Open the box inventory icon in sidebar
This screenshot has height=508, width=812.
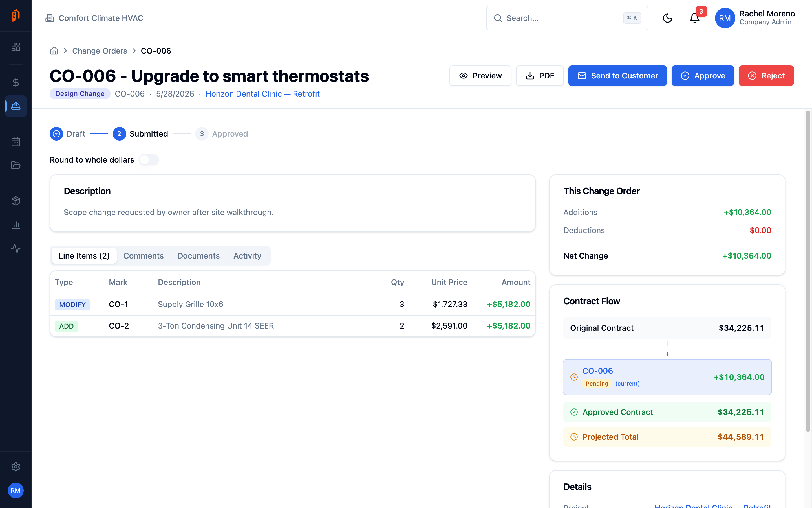pyautogui.click(x=16, y=201)
